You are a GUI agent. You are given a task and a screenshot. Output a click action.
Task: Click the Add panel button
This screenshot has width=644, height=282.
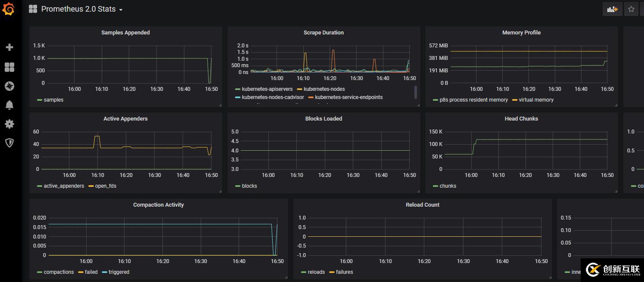coord(612,9)
